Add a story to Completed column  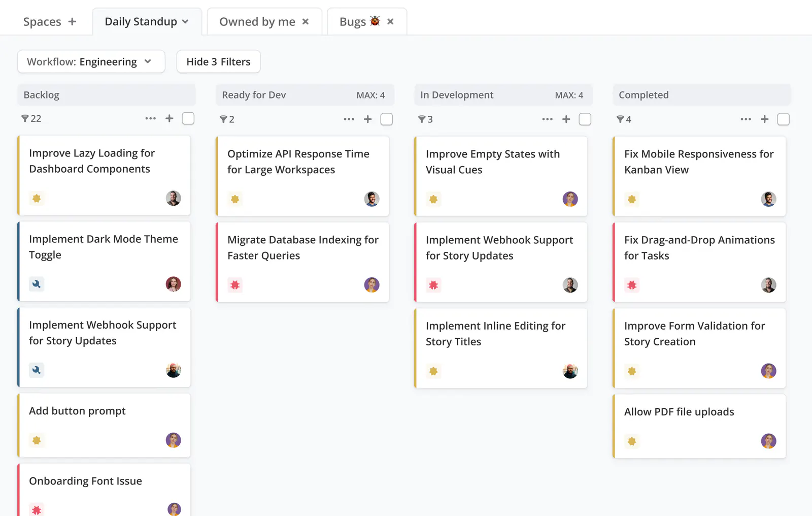pyautogui.click(x=765, y=119)
